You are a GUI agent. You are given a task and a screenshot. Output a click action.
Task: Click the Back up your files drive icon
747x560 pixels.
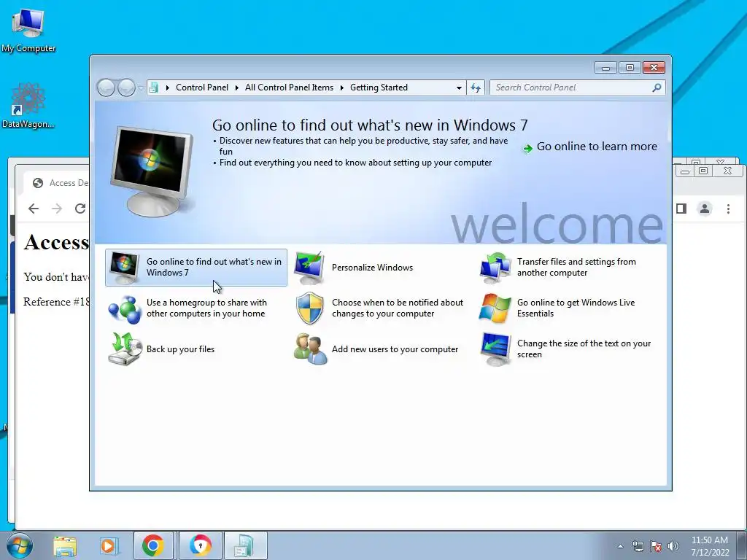[125, 349]
